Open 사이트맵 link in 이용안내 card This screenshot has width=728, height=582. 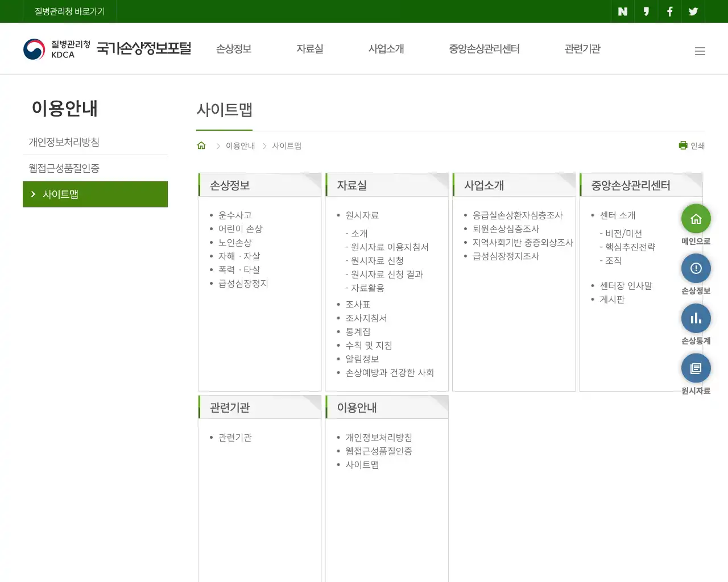point(362,465)
